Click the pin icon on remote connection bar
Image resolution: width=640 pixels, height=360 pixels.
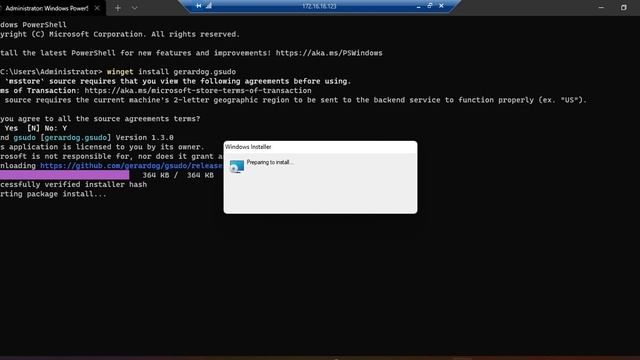(198, 6)
